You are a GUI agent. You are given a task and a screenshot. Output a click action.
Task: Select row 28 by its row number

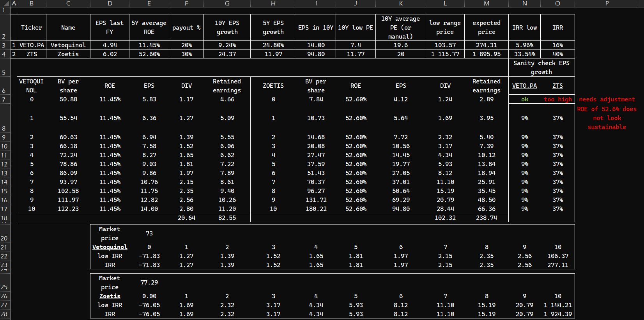(4, 314)
